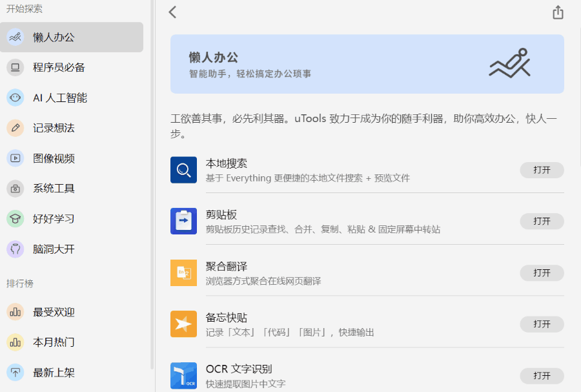
Task: Click the 本地搜索 magnifier app icon
Action: click(183, 170)
